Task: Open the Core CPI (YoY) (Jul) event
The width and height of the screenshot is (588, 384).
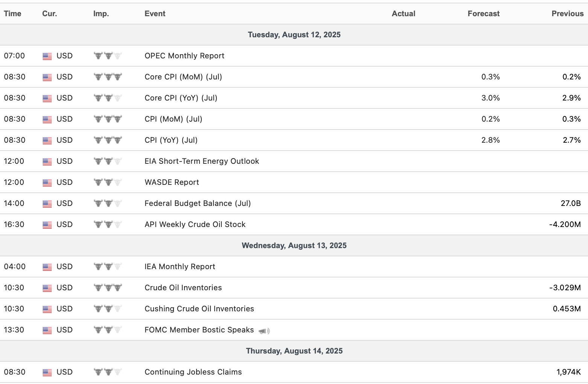Action: tap(181, 98)
